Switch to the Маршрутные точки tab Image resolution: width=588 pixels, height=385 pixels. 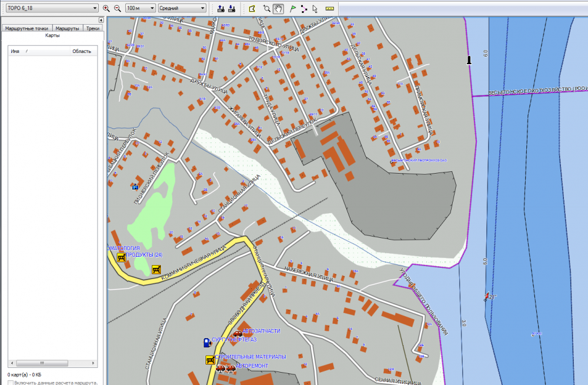coord(26,28)
